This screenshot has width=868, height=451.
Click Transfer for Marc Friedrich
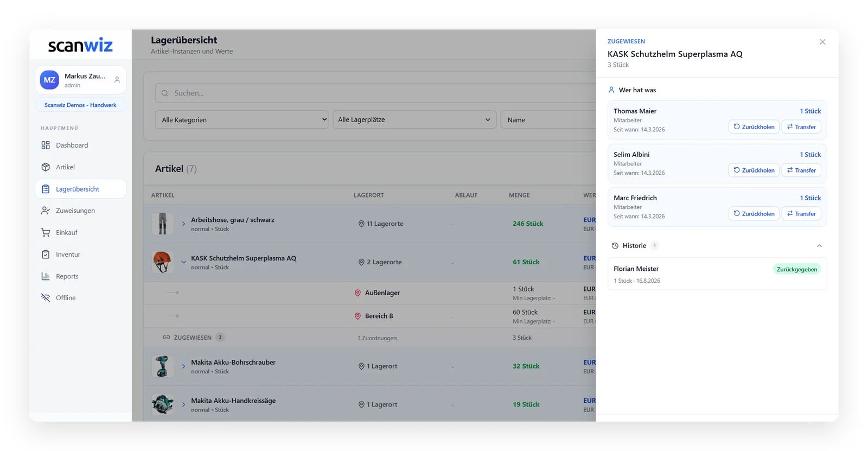[x=801, y=214]
